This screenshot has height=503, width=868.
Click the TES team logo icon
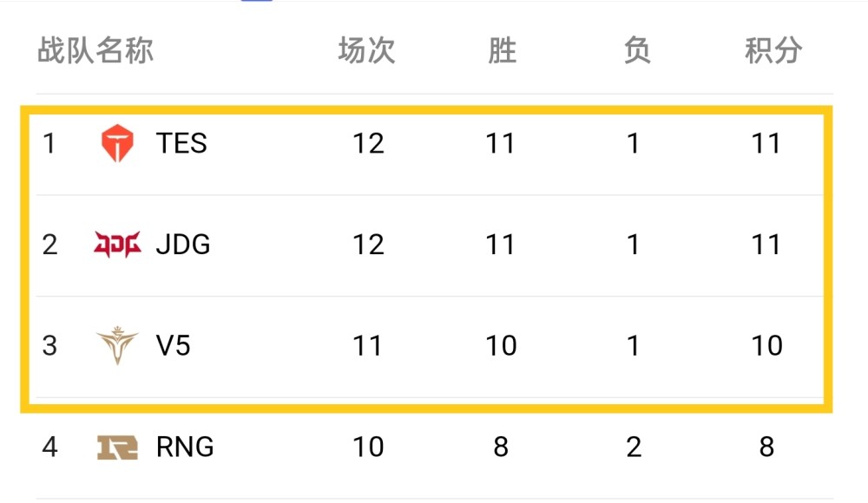117,143
